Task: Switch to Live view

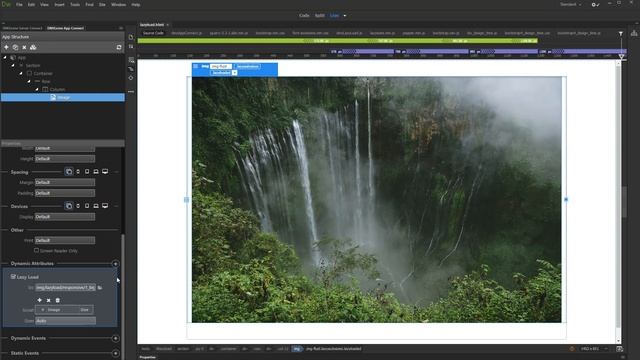Action: tap(334, 16)
